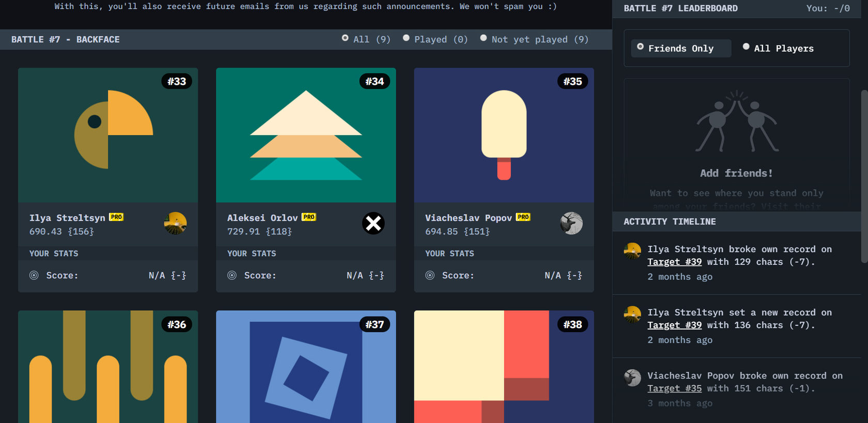Click top score 729.91 {118}
Viewport: 868px width, 423px height.
point(259,231)
